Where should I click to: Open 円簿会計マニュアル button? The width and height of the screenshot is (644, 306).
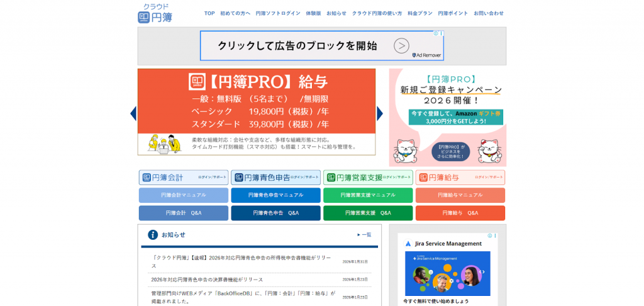(183, 195)
